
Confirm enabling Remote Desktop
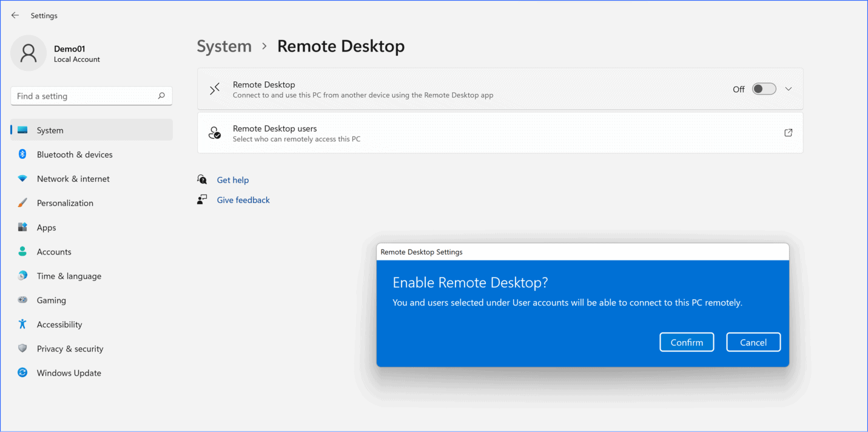coord(687,342)
